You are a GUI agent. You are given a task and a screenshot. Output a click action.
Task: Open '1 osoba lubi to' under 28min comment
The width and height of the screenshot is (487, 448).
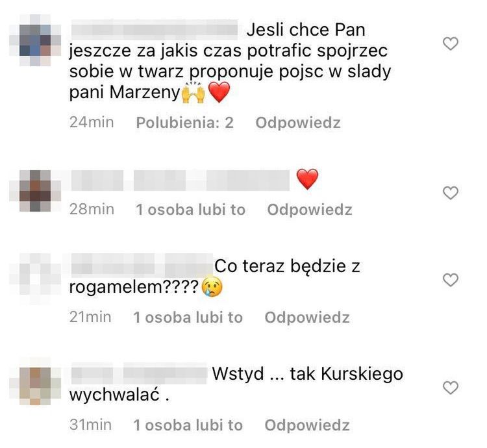[x=190, y=210]
